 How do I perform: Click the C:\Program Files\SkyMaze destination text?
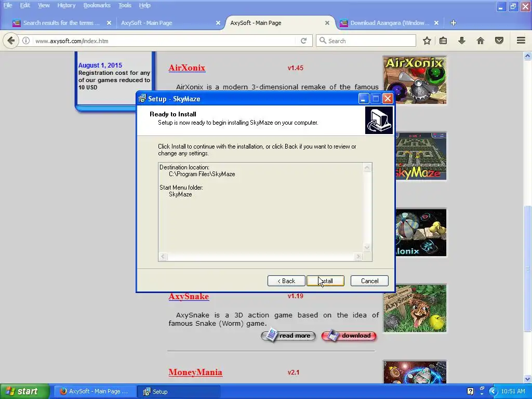(202, 174)
